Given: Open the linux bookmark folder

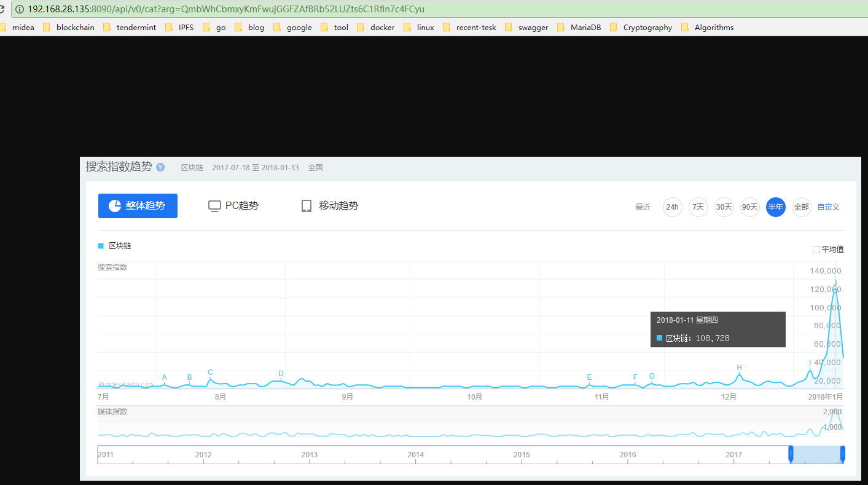Looking at the screenshot, I should (x=419, y=27).
